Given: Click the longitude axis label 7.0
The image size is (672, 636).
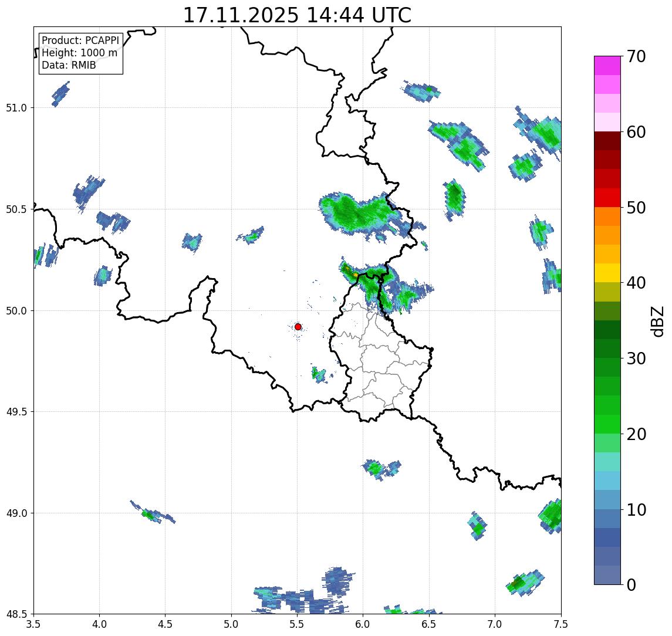Looking at the screenshot, I should coord(495,624).
